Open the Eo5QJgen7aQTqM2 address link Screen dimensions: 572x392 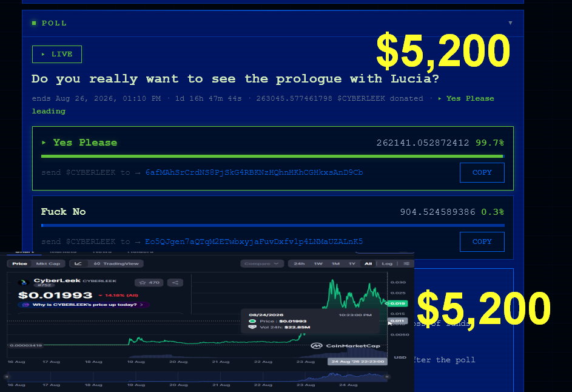tap(254, 242)
